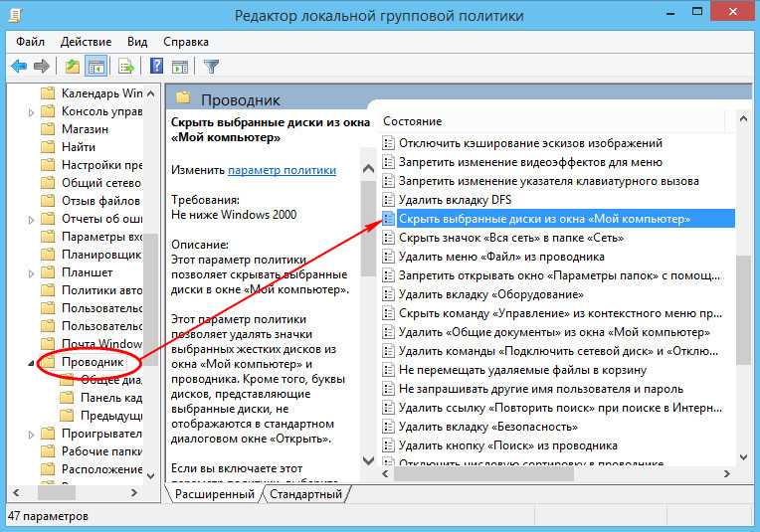Select 'Найти' folder in tree
Viewport: 760px width, 532px height.
click(78, 147)
